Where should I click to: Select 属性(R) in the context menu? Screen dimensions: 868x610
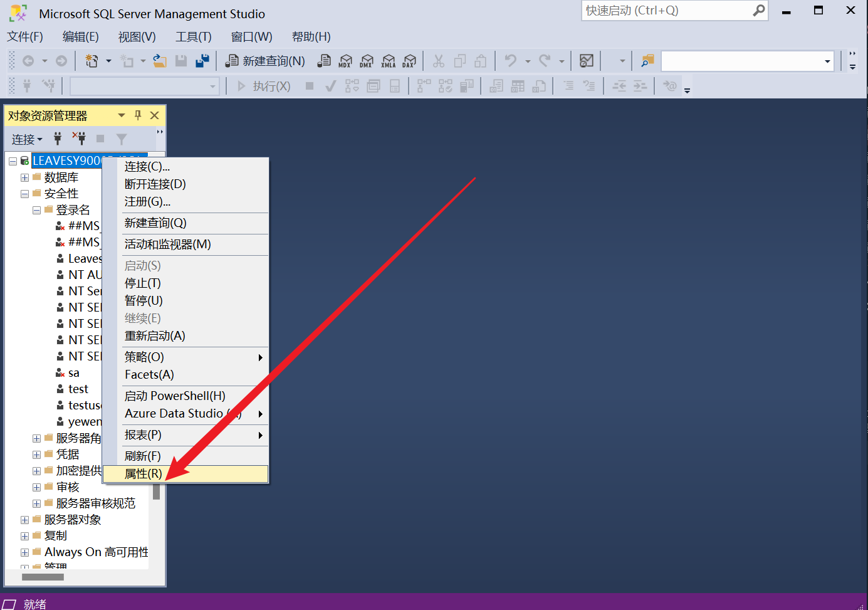pyautogui.click(x=186, y=474)
